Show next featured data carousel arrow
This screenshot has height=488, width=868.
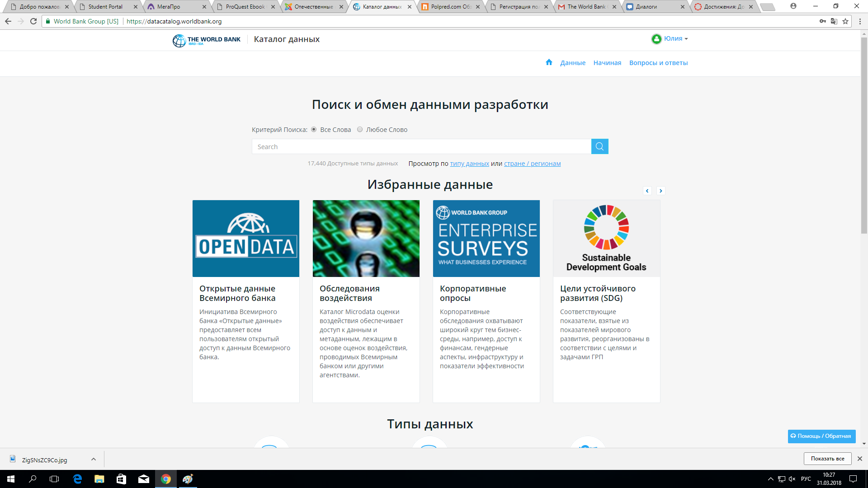coord(660,191)
